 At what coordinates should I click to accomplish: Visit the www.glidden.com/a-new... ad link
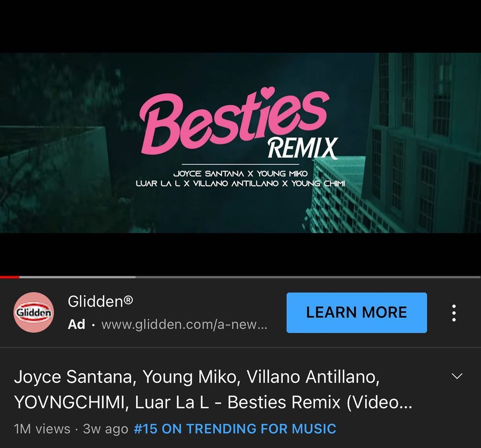[184, 325]
